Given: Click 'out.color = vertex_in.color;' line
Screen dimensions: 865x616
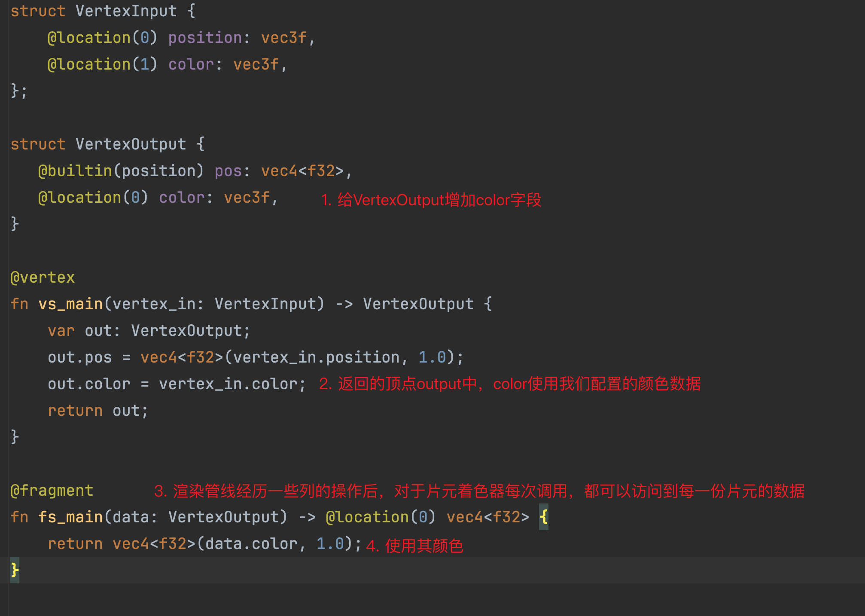Looking at the screenshot, I should [x=177, y=384].
